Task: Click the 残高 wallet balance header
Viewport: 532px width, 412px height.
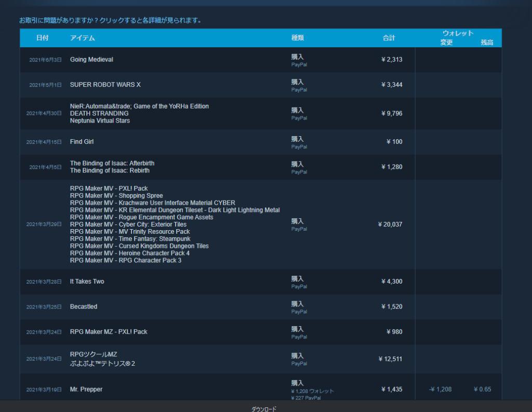Action: click(x=487, y=43)
